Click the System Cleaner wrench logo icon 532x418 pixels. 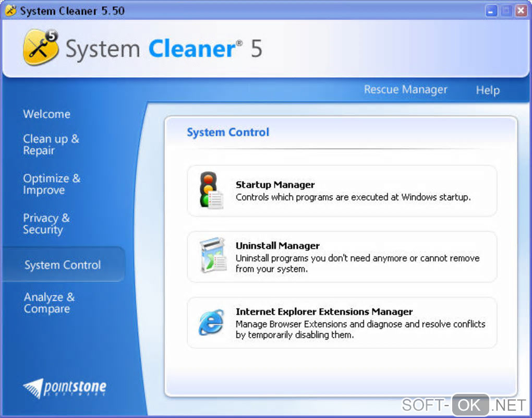pos(41,47)
